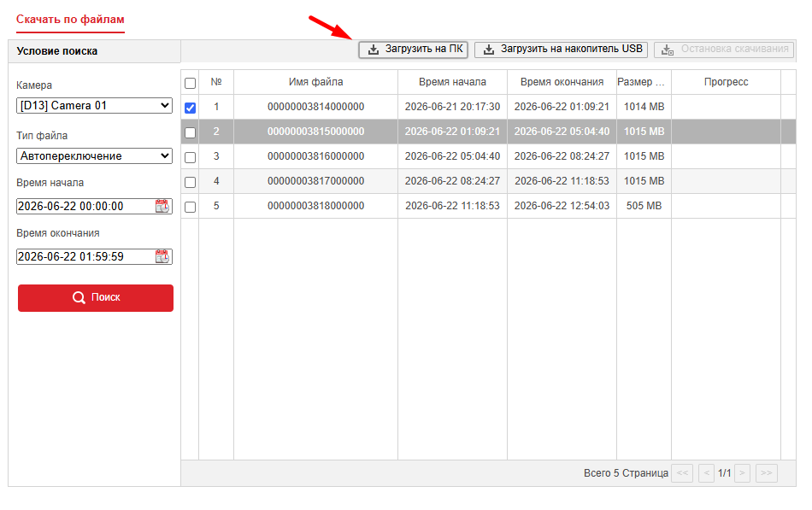Image resolution: width=812 pixels, height=510 pixels.
Task: Click the Имя файла column header
Action: pos(316,82)
